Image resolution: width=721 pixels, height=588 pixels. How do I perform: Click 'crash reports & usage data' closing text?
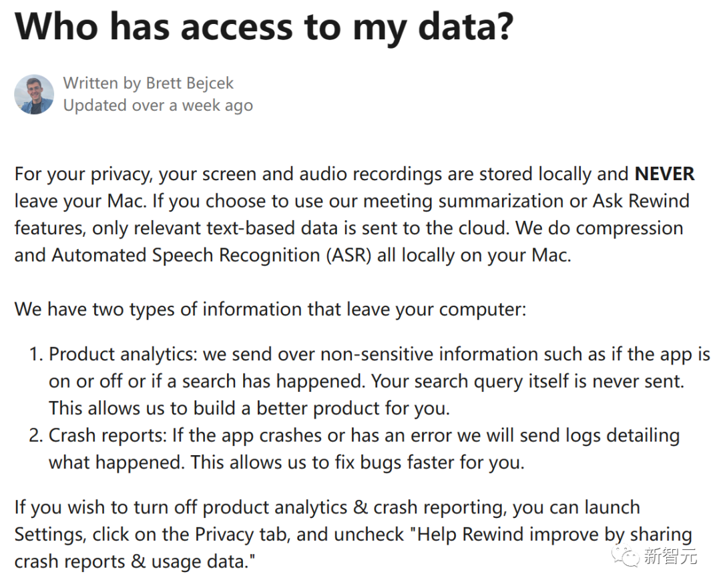[x=135, y=562]
